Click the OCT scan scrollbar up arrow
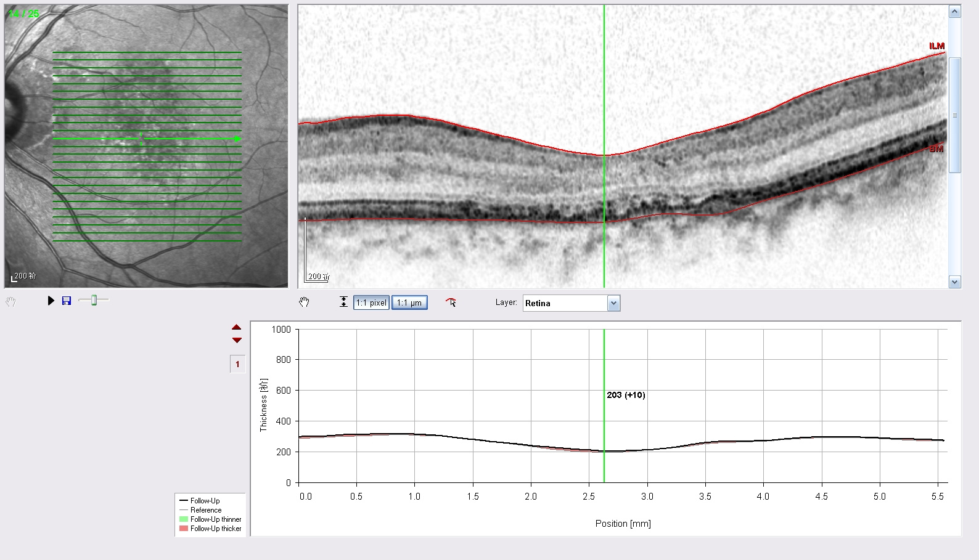 [954, 12]
